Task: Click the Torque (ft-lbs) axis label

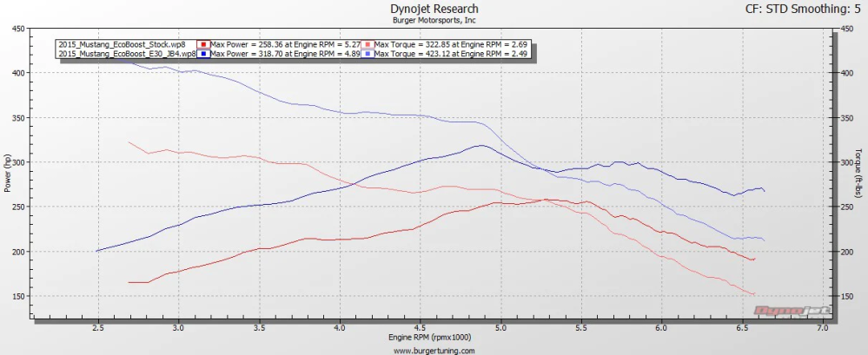Action: tap(858, 174)
